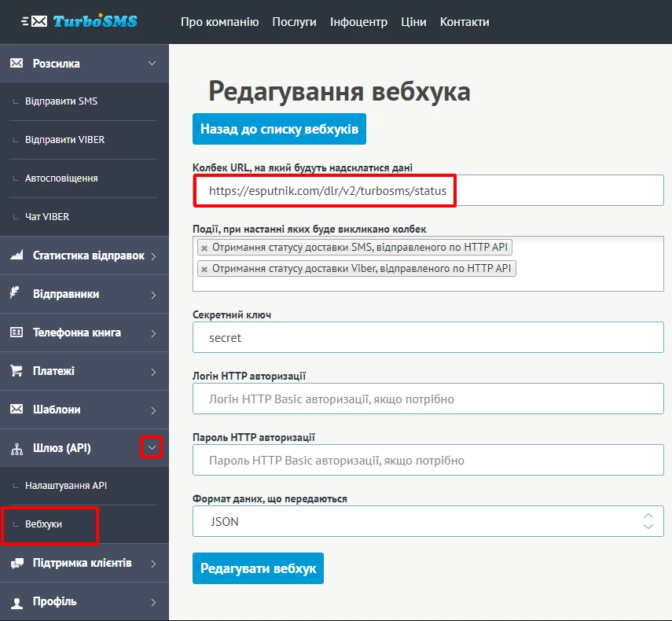672x621 pixels.
Task: Select the Розсилка sidebar label
Action: tap(56, 64)
